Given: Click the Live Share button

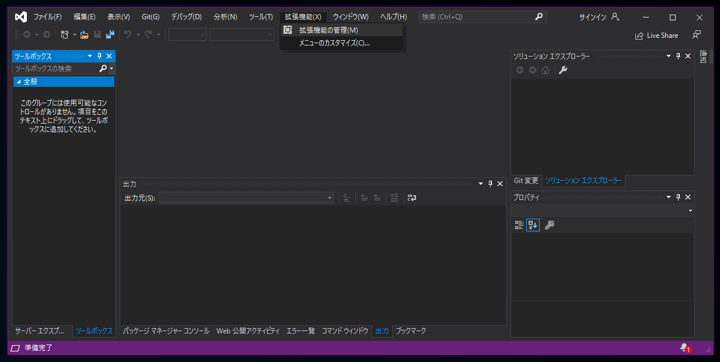Looking at the screenshot, I should [x=656, y=35].
